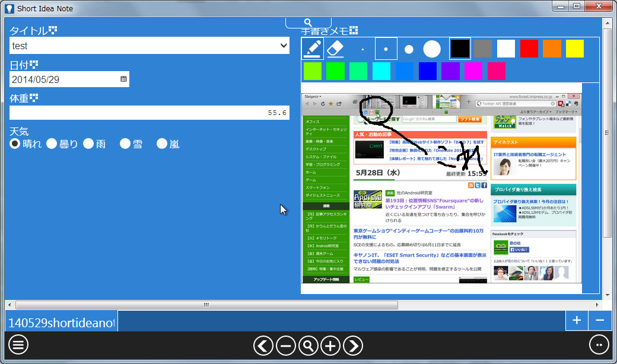This screenshot has width=617, height=364.
Task: Click the circled minus button in bottom bar
Action: pos(286,346)
